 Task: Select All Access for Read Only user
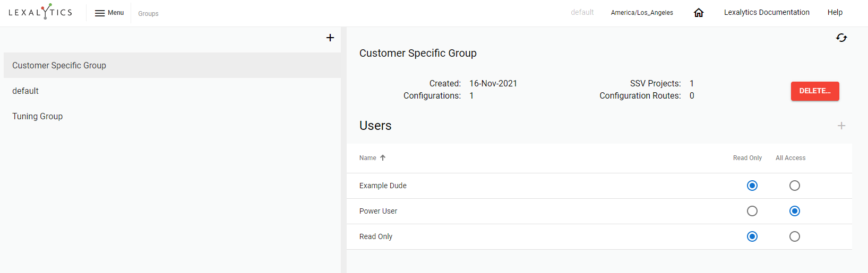coord(794,236)
